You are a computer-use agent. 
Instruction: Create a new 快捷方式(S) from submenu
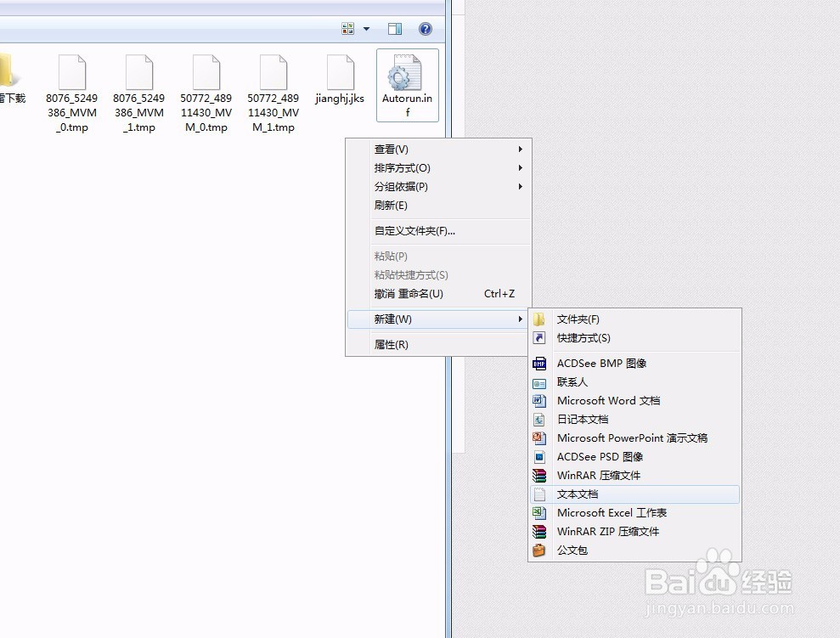634,338
